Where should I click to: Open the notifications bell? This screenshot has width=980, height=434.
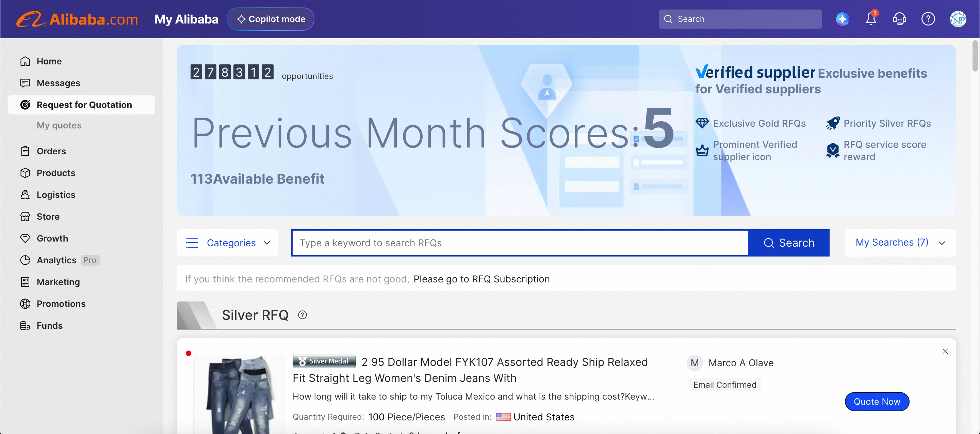(871, 19)
